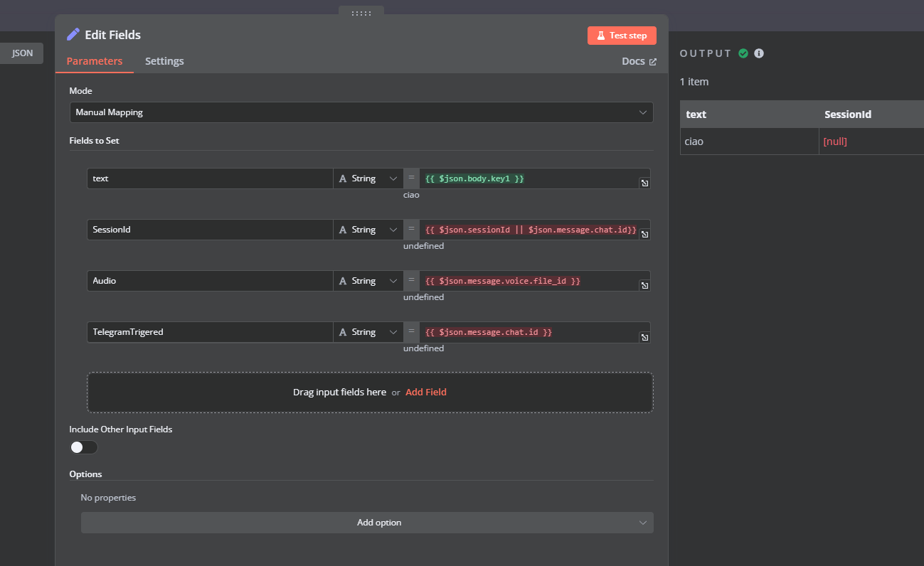
Task: Click the equals icon in the text row
Action: 411,178
